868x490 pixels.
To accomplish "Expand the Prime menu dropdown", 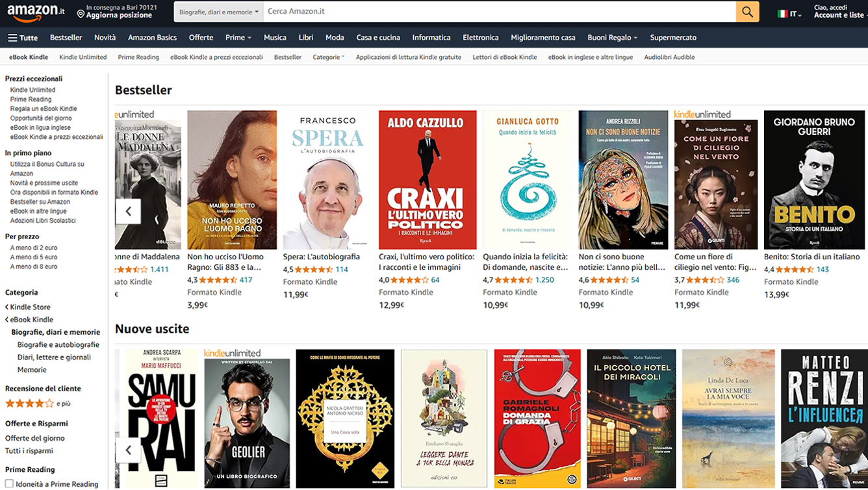I will coord(238,38).
